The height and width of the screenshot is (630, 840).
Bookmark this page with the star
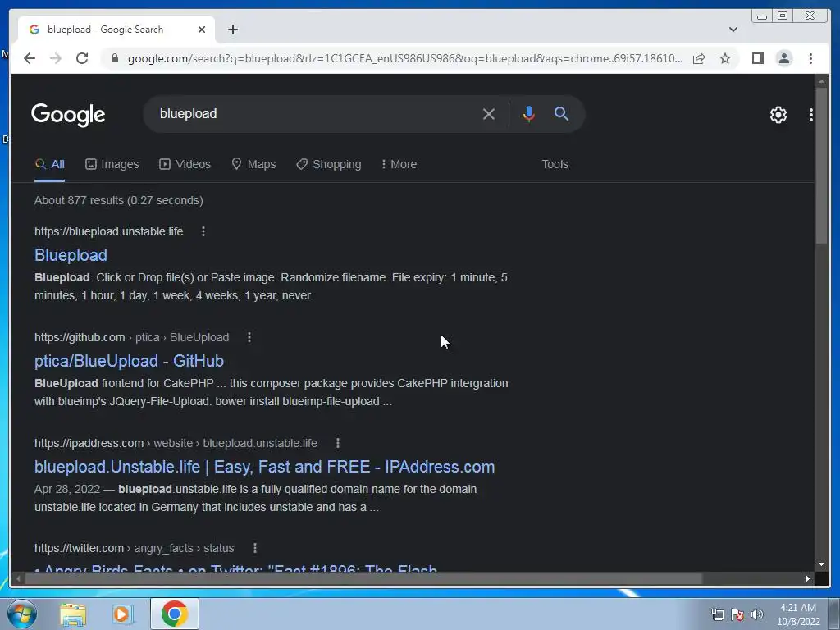(725, 58)
